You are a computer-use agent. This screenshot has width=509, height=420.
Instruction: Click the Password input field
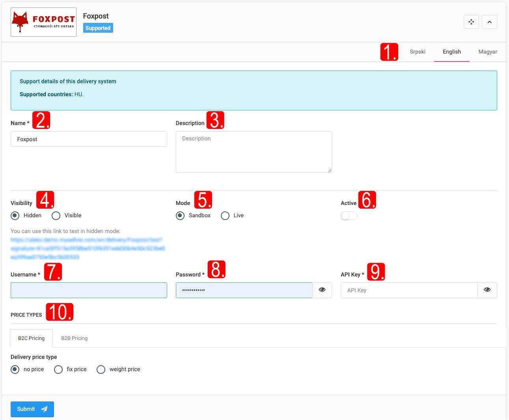(244, 290)
